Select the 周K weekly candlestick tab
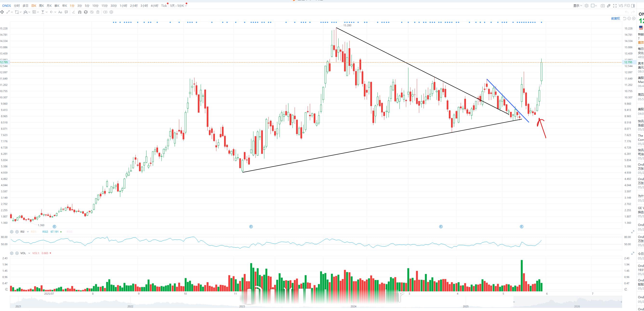 coord(41,6)
